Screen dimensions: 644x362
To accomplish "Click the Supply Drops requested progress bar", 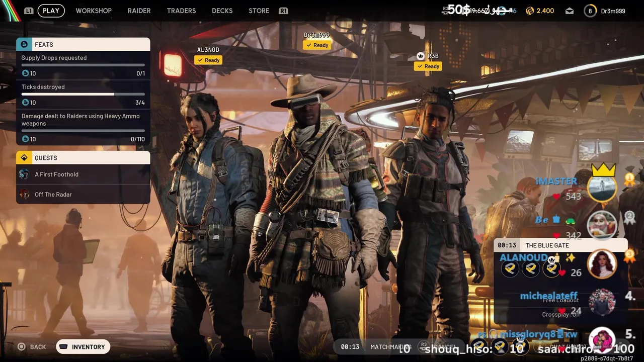I will coord(83,65).
